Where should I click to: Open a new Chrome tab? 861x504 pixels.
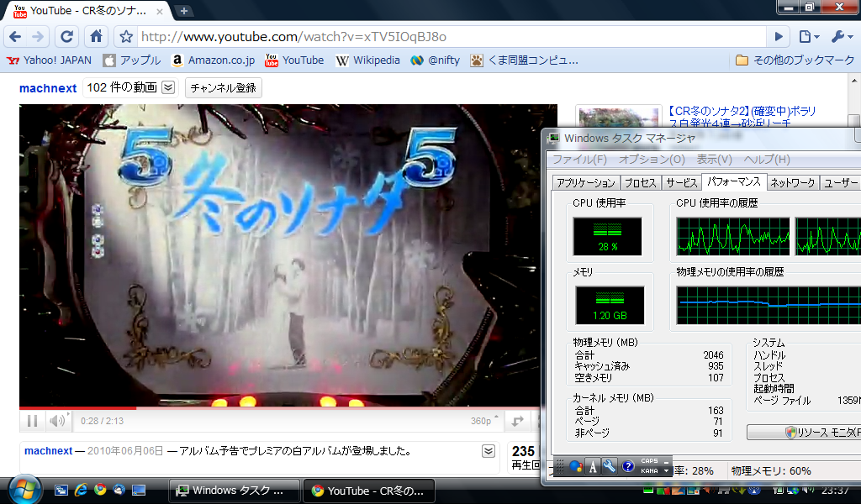coord(184,11)
